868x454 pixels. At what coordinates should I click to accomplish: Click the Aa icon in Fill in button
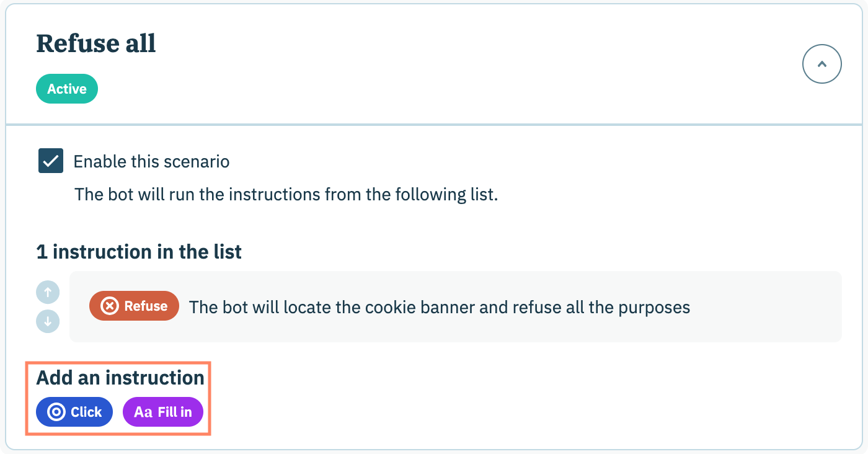(x=143, y=412)
